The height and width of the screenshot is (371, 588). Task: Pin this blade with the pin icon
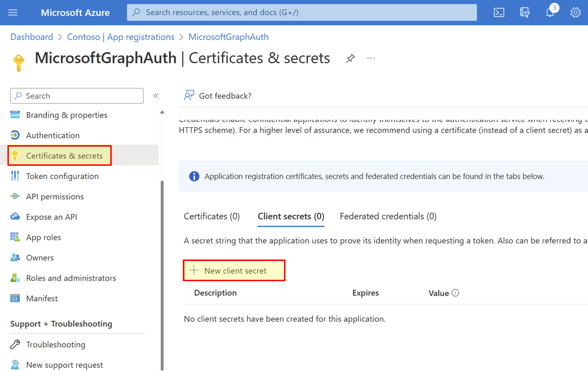click(x=350, y=58)
